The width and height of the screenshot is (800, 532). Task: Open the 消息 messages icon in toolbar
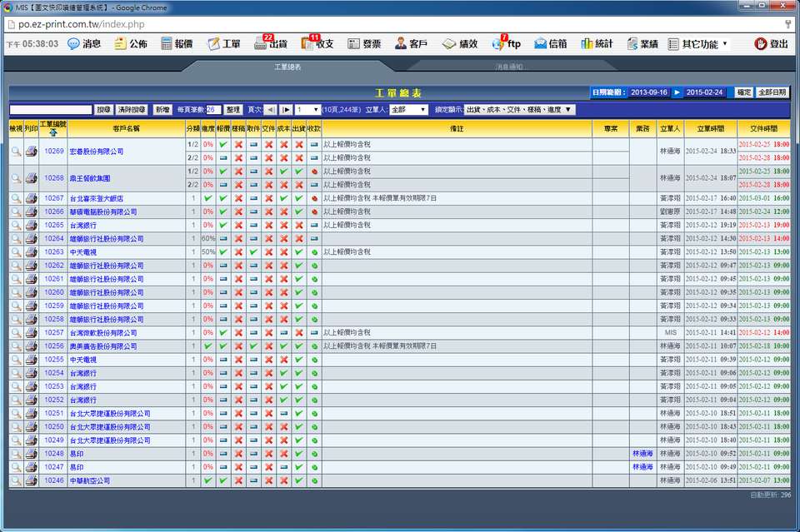[73, 43]
